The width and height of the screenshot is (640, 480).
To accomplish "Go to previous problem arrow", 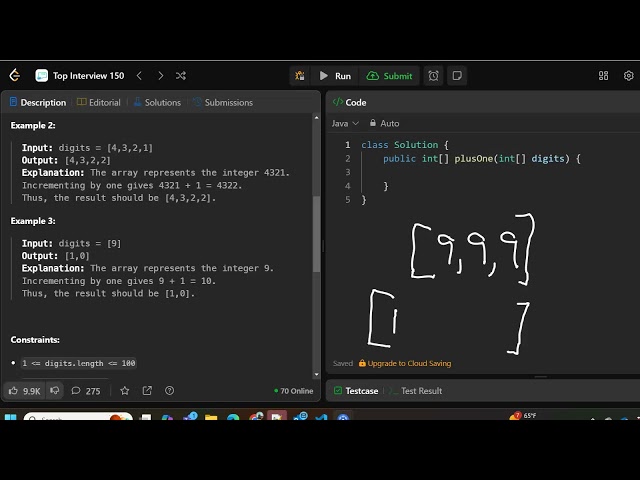I will (x=139, y=76).
